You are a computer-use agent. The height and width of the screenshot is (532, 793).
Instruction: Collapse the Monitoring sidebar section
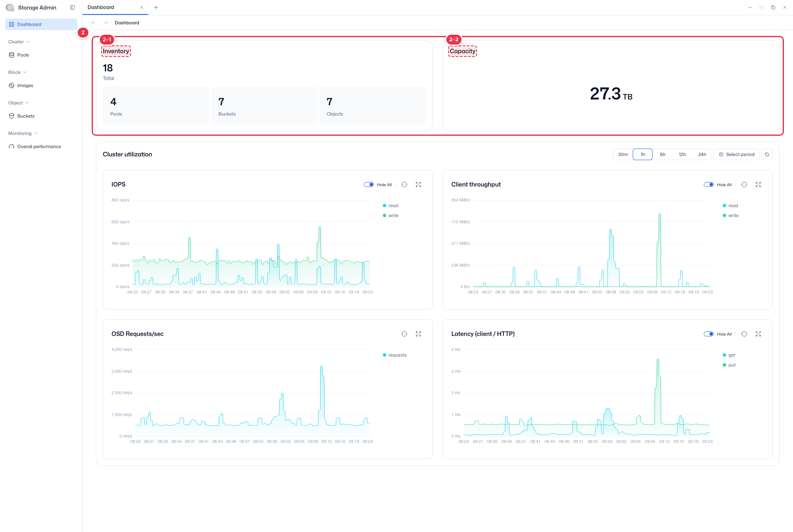[x=23, y=133]
